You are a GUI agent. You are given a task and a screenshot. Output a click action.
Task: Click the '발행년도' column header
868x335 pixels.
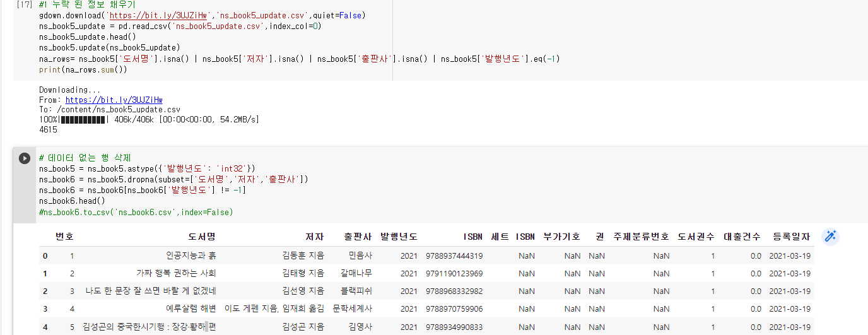(399, 237)
